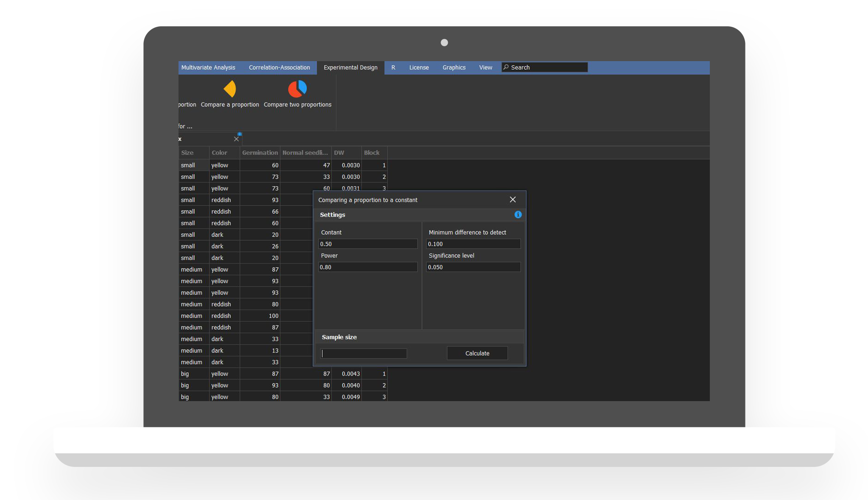The image size is (868, 500).
Task: Open the License tab
Action: pyautogui.click(x=419, y=67)
